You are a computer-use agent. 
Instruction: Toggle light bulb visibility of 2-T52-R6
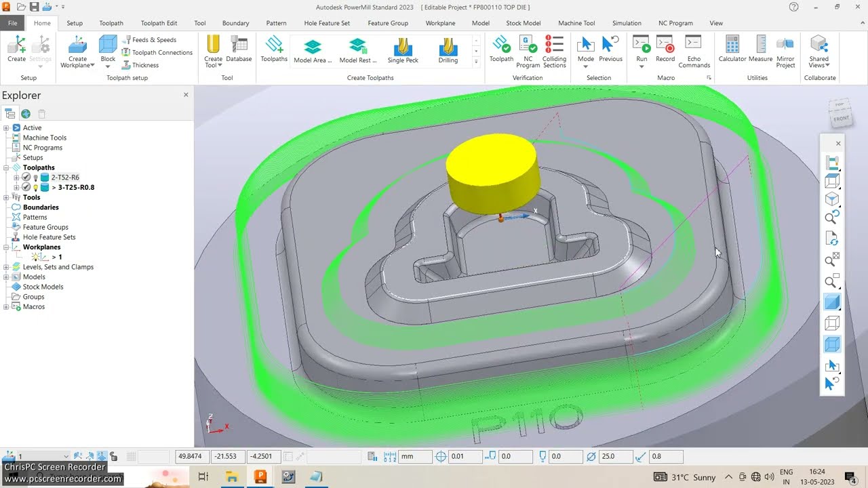point(35,178)
